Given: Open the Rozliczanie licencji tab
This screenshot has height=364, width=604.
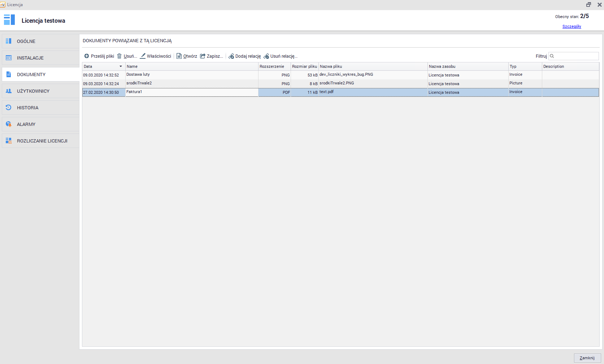Looking at the screenshot, I should pyautogui.click(x=42, y=141).
